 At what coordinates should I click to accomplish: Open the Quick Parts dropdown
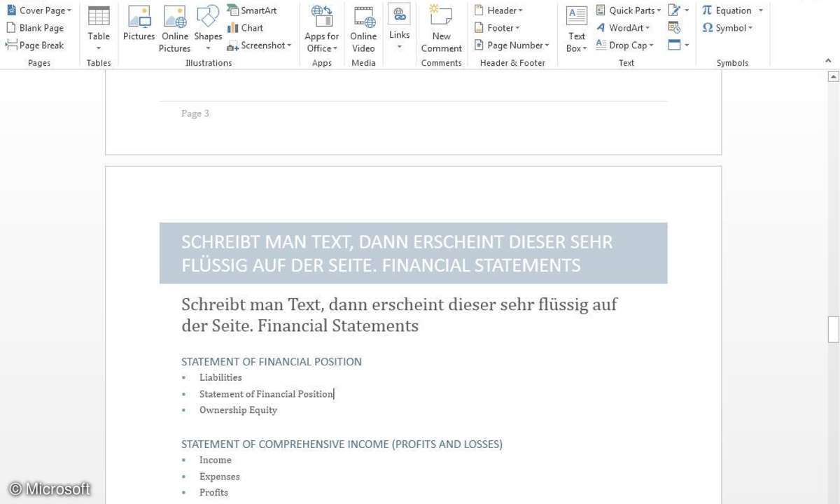point(629,10)
